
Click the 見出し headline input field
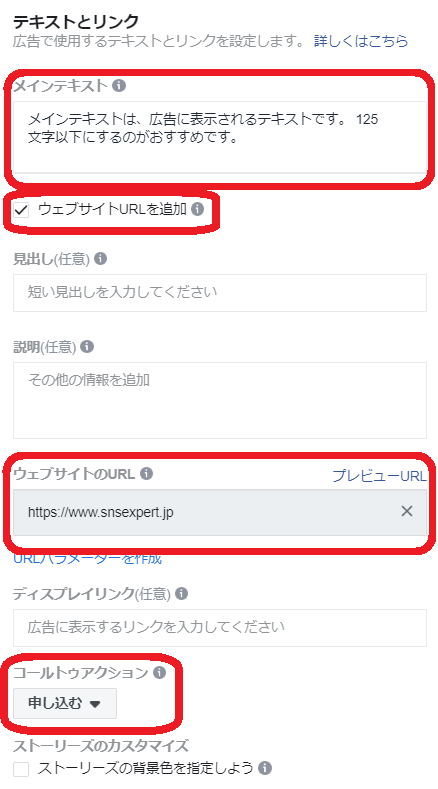220,293
